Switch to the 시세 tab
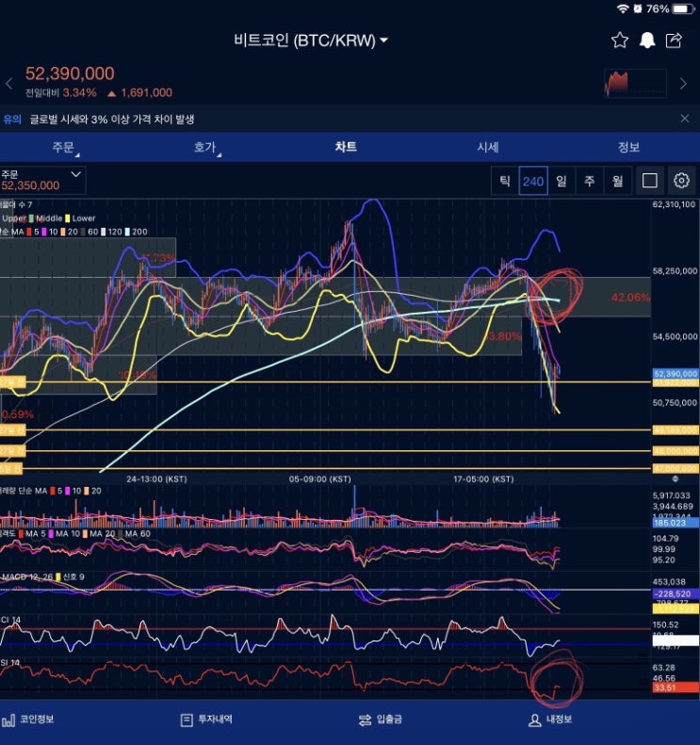The image size is (700, 745). [488, 147]
